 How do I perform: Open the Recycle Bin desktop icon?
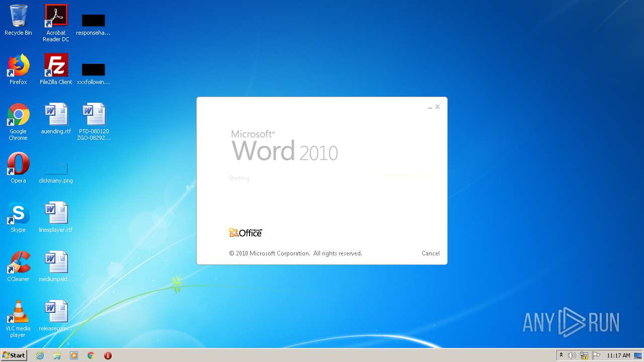(x=18, y=20)
